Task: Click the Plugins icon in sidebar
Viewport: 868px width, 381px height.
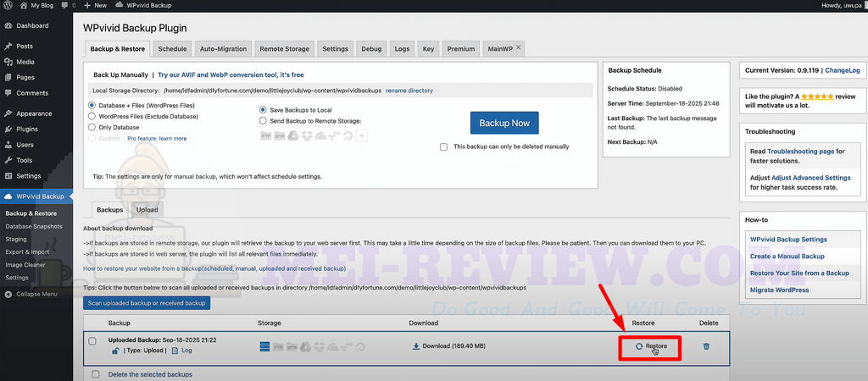Action: (x=8, y=129)
